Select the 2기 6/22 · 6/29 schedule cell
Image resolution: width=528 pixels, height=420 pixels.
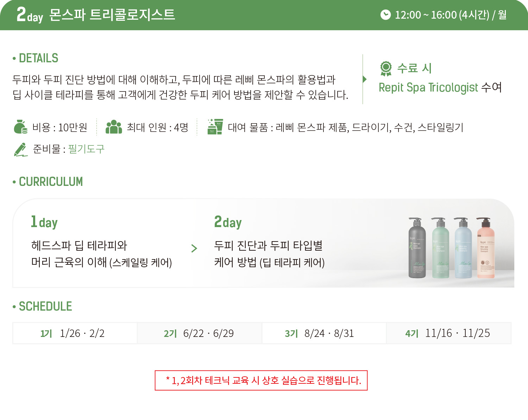[x=200, y=333]
